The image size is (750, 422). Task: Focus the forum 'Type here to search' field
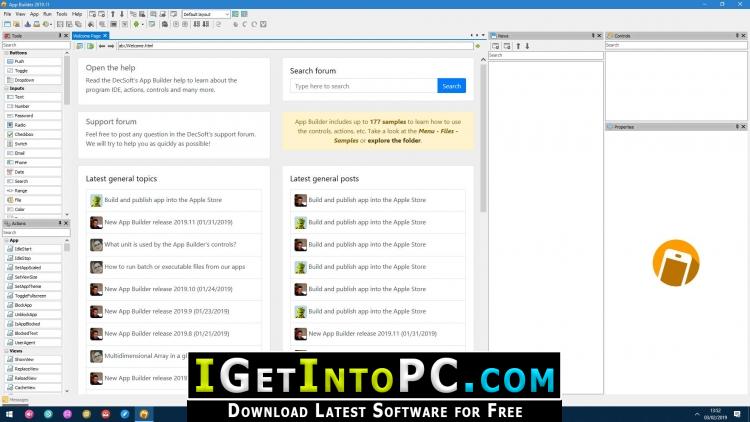(364, 86)
